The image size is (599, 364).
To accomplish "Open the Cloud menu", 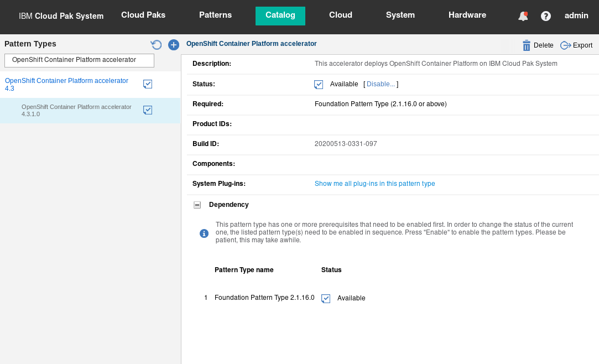I will (x=341, y=15).
